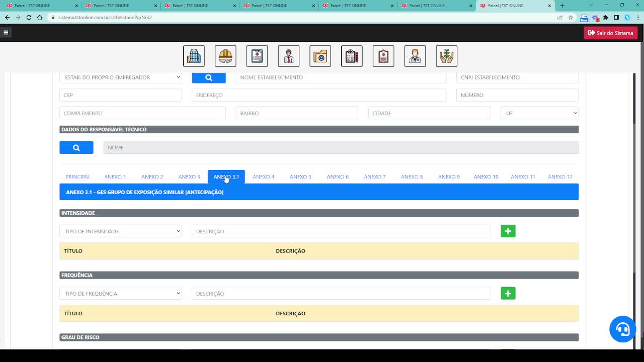Select the Anexo 3.1 tab
Image resolution: width=644 pixels, height=362 pixels.
pyautogui.click(x=226, y=176)
